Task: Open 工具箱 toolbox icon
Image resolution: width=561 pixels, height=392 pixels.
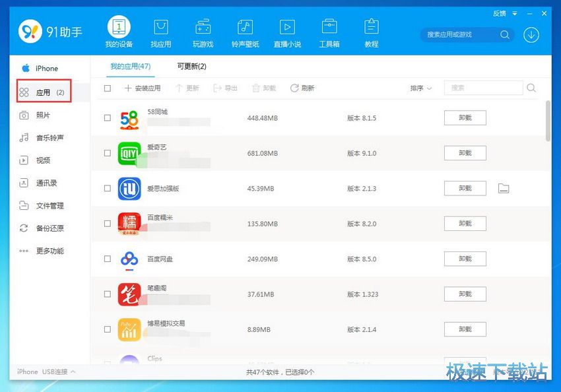Action: pyautogui.click(x=329, y=27)
